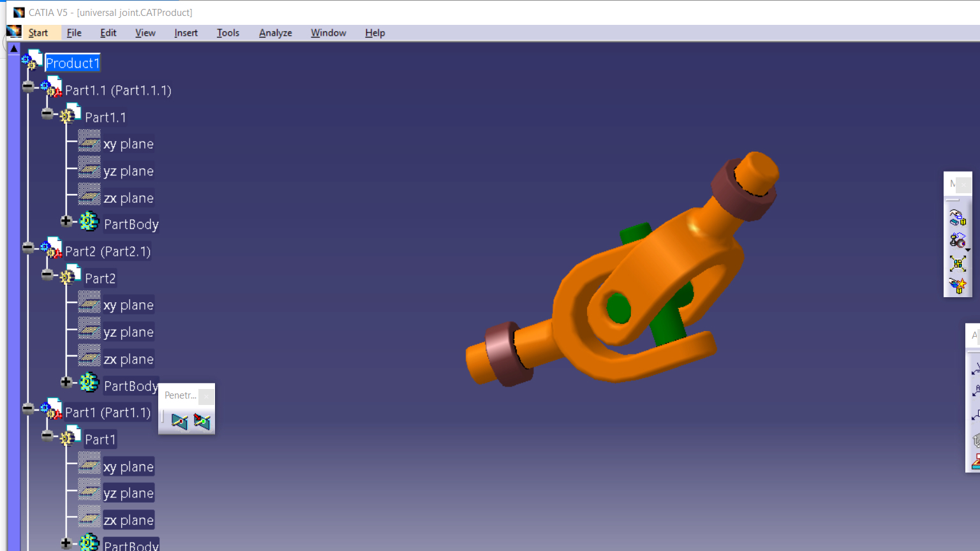
Task: Collapse the Part1.1 part node
Action: pyautogui.click(x=47, y=114)
